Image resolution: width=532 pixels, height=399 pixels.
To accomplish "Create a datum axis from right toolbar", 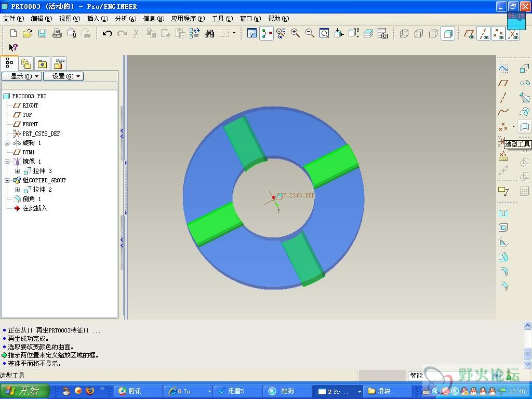I will click(x=503, y=98).
